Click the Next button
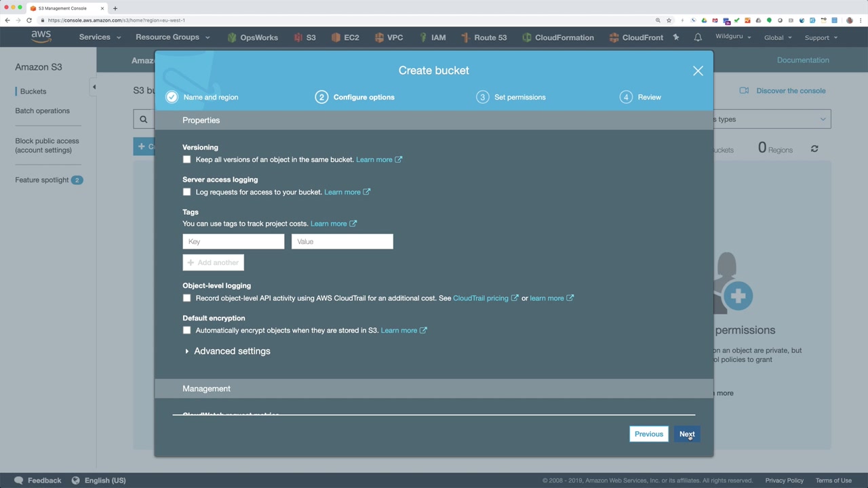Screen dimensions: 868x488 click(x=687, y=434)
